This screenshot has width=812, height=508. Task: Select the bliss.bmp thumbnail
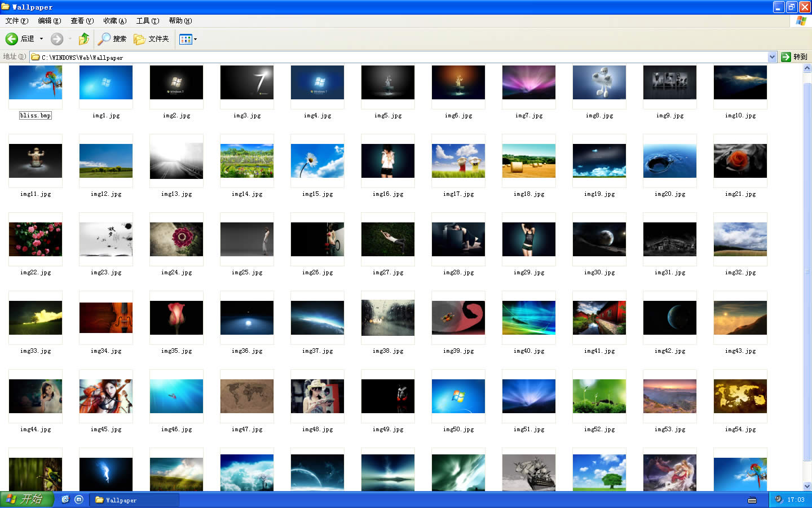(36, 82)
